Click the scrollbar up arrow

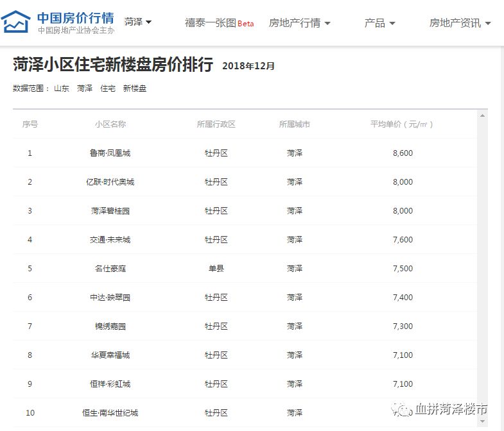tap(483, 115)
